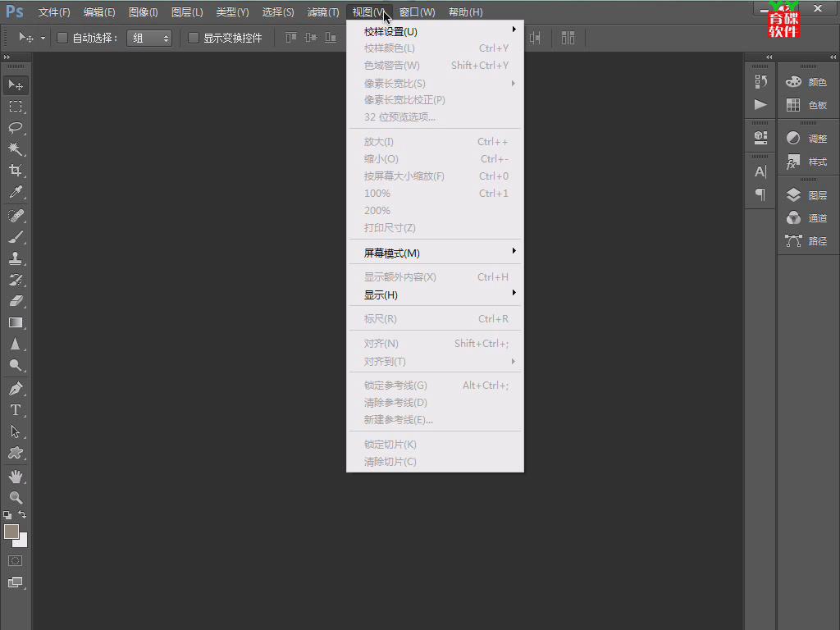Open the 帮助(H) menu
This screenshot has width=840, height=630.
pos(465,11)
